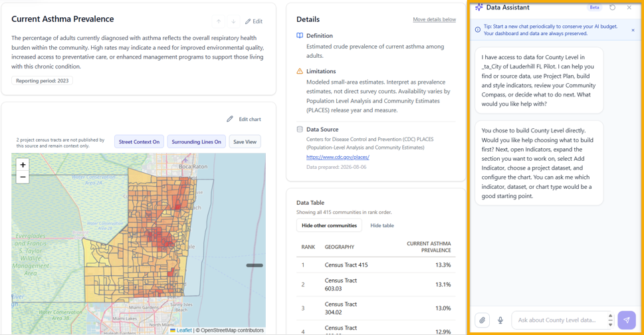The image size is (644, 335).
Task: Sort by the GEOGRAPHY column header
Action: (x=339, y=247)
